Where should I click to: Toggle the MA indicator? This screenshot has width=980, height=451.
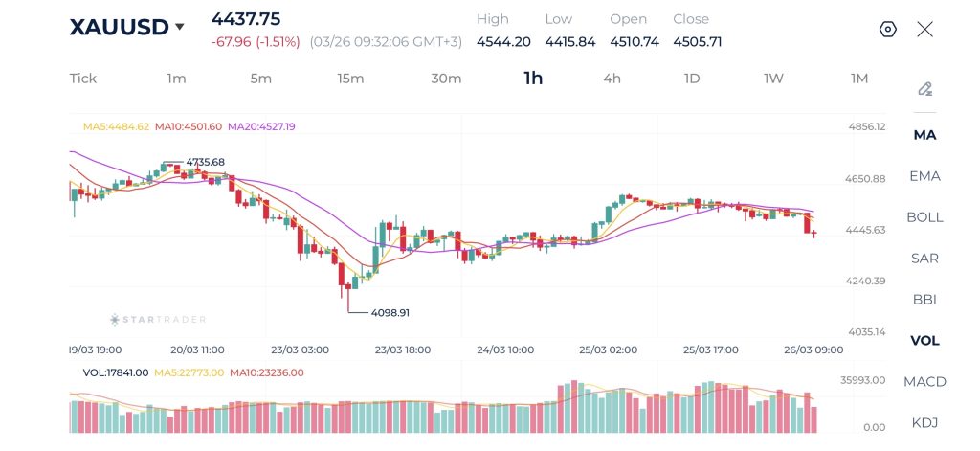pyautogui.click(x=924, y=135)
